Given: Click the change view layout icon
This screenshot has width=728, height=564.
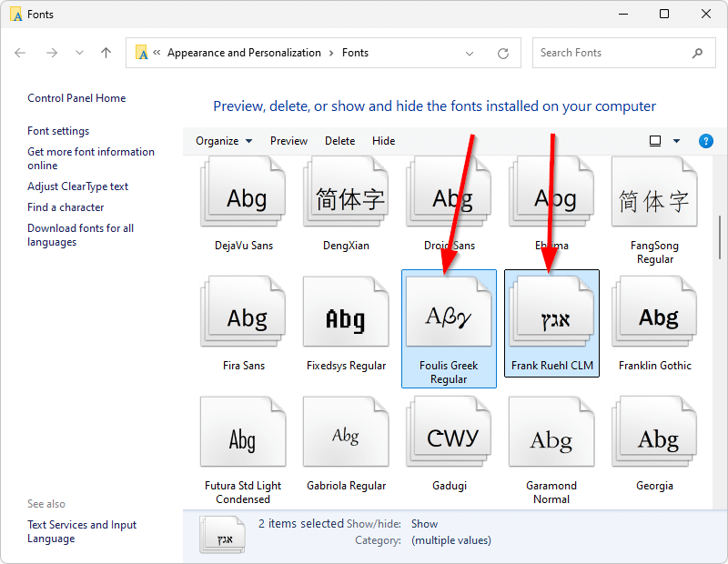Looking at the screenshot, I should click(655, 141).
